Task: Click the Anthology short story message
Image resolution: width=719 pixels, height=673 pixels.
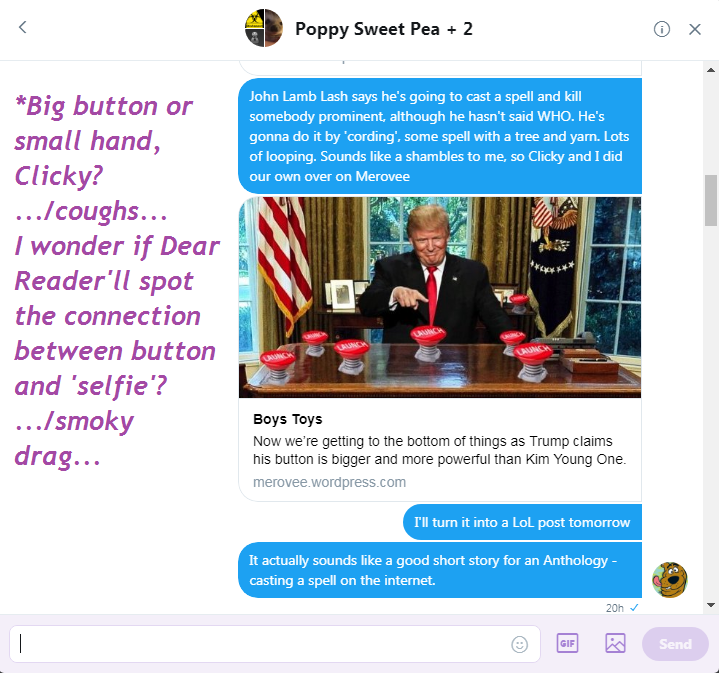Action: pyautogui.click(x=440, y=570)
